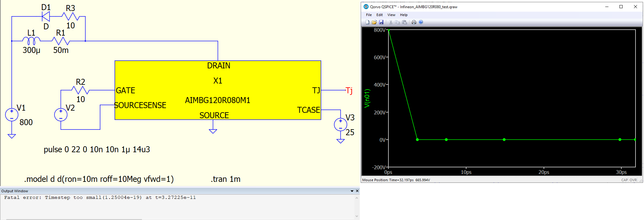The width and height of the screenshot is (644, 220).
Task: Select inductor L1 symbol
Action: coord(31,41)
